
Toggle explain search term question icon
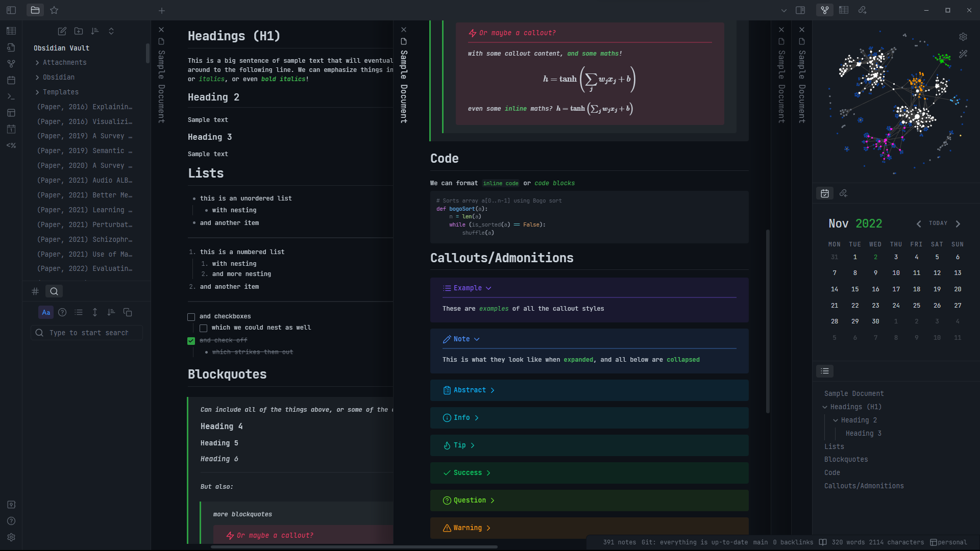(x=62, y=312)
